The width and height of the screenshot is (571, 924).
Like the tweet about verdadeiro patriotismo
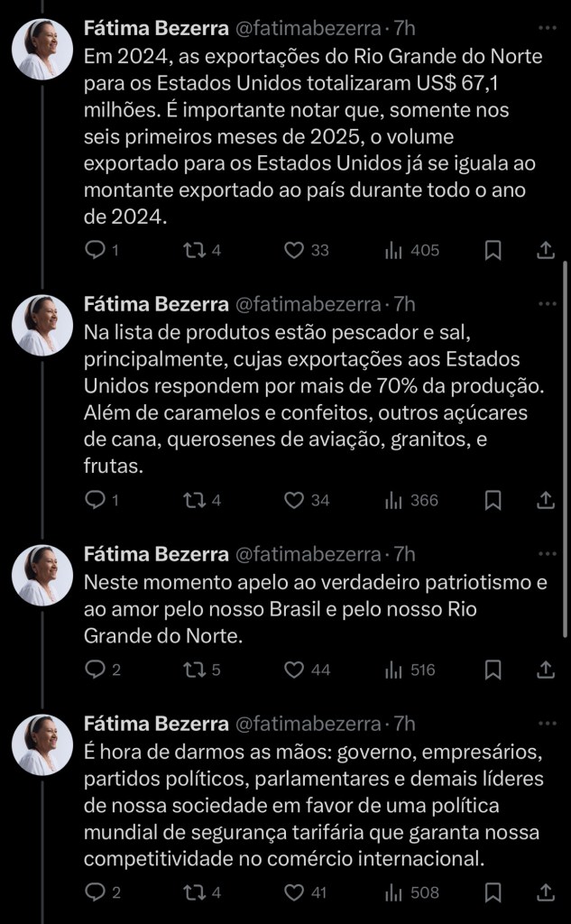[x=293, y=670]
